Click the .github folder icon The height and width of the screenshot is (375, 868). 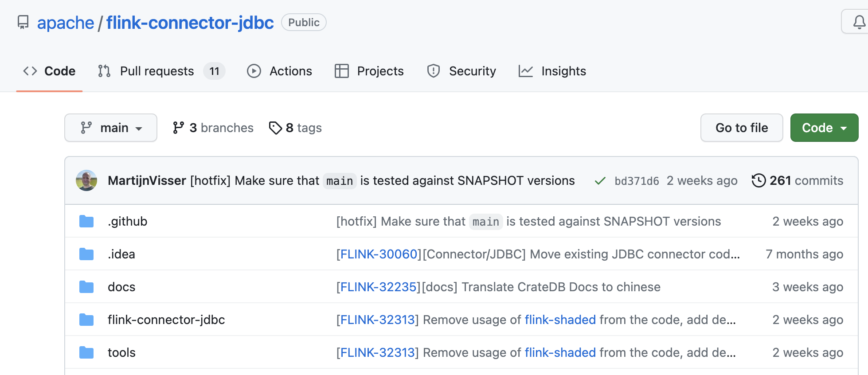pyautogui.click(x=86, y=221)
